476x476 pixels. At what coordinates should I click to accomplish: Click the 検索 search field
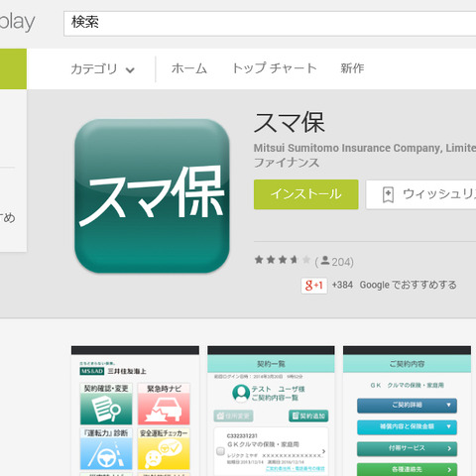click(x=270, y=23)
